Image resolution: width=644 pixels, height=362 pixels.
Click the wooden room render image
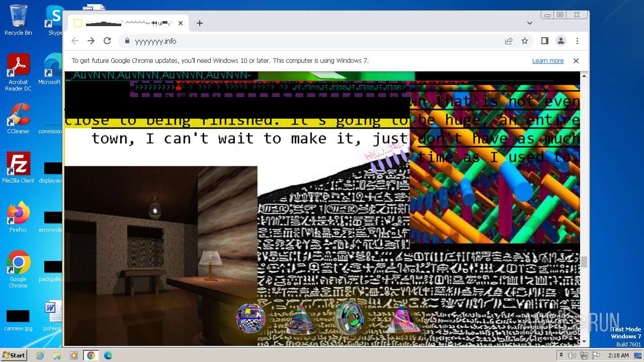point(161,255)
